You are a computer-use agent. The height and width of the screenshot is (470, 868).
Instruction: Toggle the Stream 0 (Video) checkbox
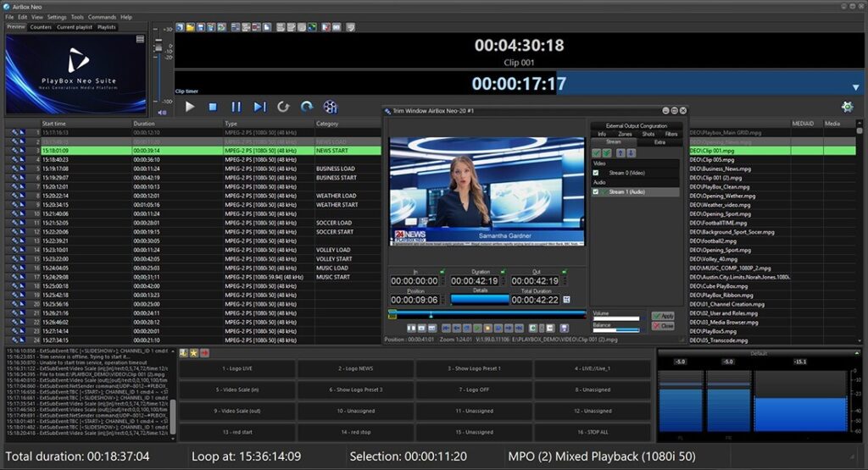(597, 173)
